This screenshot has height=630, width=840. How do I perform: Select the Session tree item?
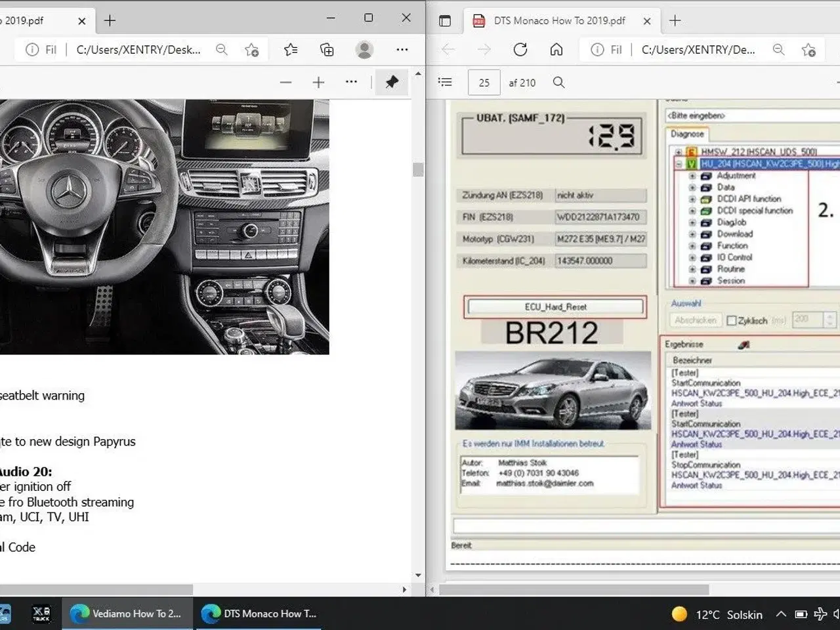pyautogui.click(x=730, y=281)
